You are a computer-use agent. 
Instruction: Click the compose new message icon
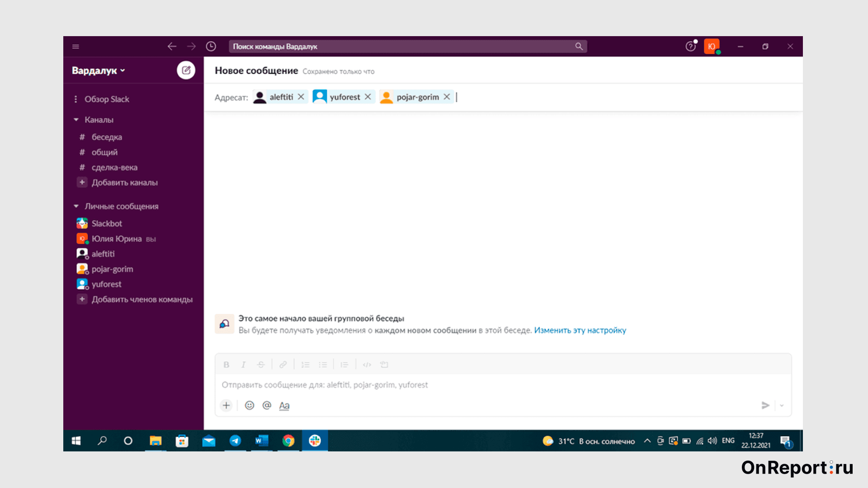(186, 70)
